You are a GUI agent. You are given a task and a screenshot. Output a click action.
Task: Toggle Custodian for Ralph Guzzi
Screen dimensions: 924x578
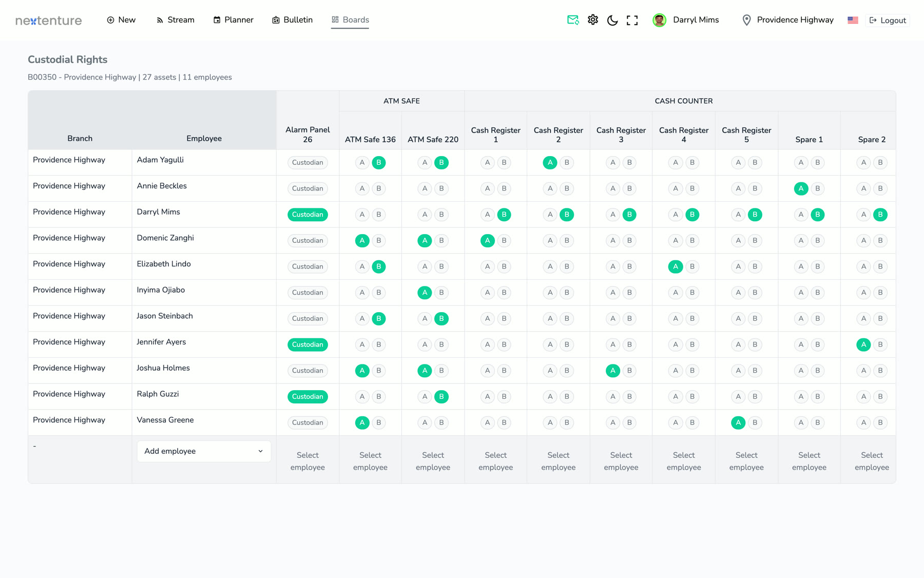point(307,397)
